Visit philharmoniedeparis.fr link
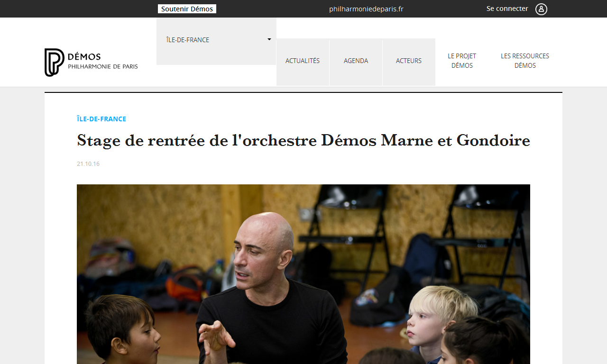 pyautogui.click(x=366, y=9)
